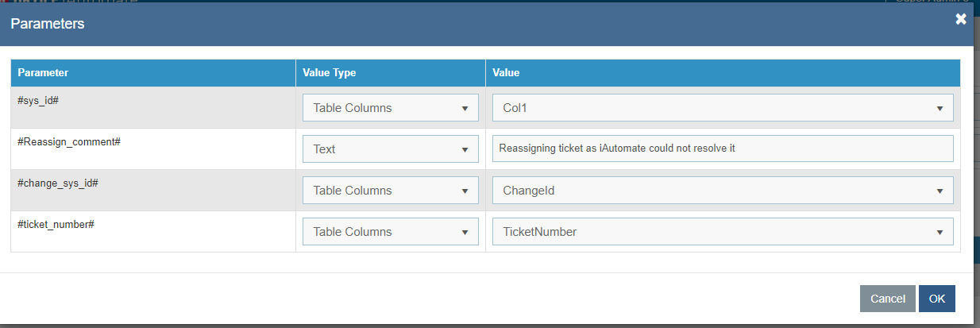The width and height of the screenshot is (980, 328).
Task: Select the #change_sys_id# parameter label
Action: 57,183
